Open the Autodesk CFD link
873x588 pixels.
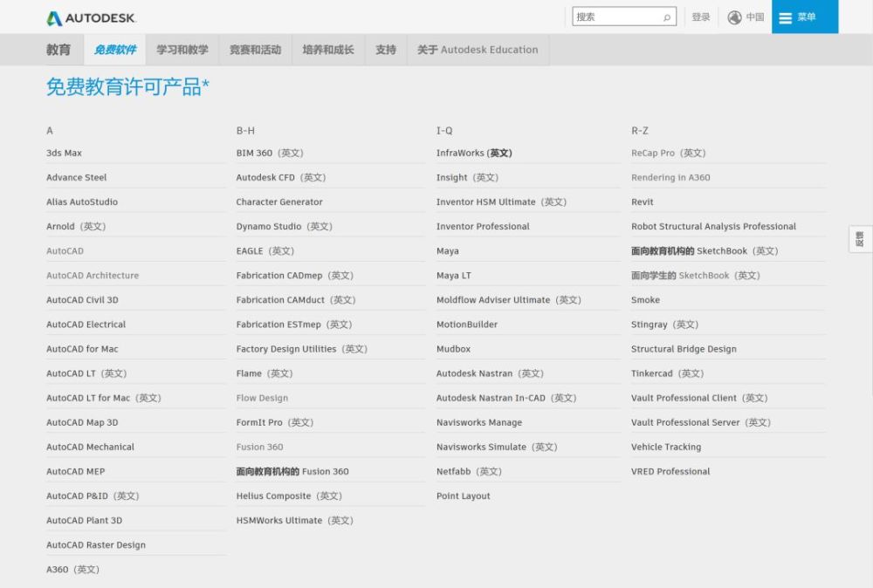[x=280, y=177]
